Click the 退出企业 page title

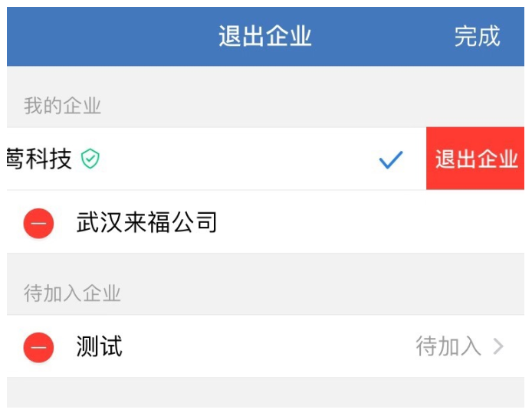tap(264, 36)
